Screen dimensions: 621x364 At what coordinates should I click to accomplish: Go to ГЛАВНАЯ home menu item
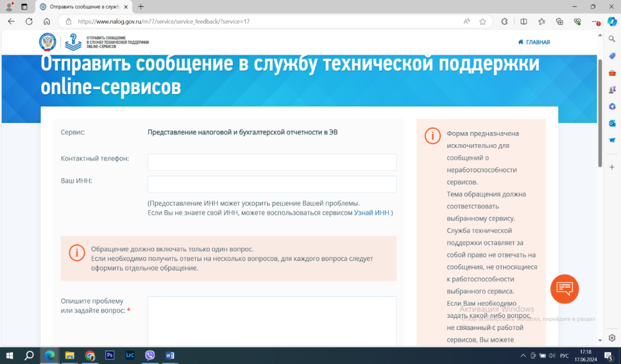click(x=534, y=42)
